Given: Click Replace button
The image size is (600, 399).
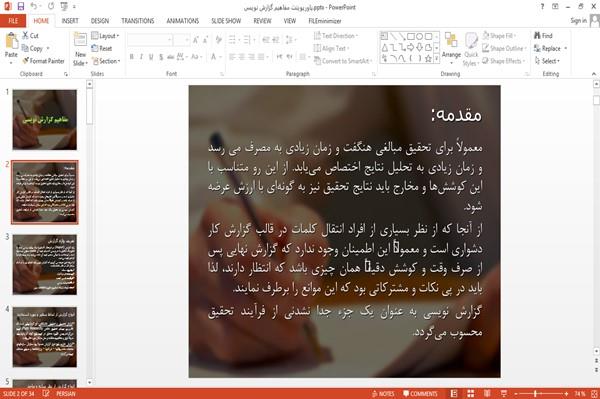Looking at the screenshot, I should click(550, 48).
